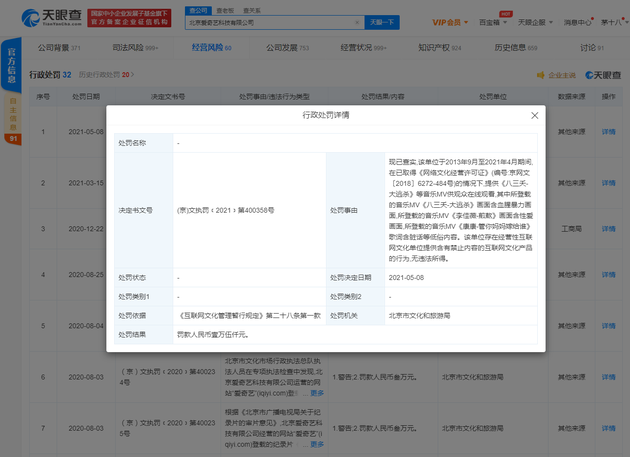Image resolution: width=630 pixels, height=457 pixels.
Task: Switch to the 知识产权 tab
Action: 440,48
